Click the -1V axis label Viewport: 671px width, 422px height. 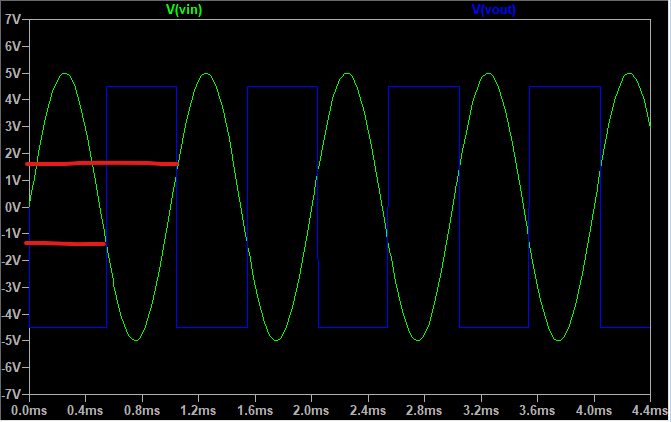coord(11,234)
